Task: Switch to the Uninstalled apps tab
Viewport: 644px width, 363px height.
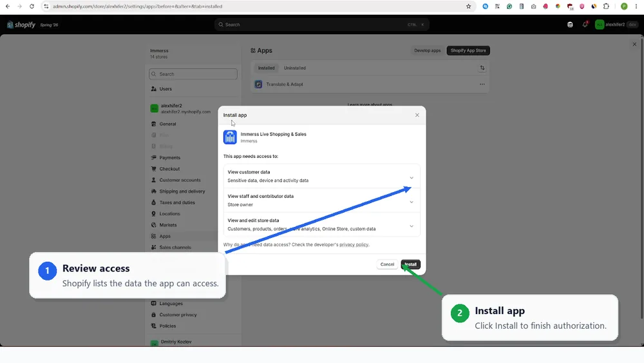Action: [x=294, y=68]
